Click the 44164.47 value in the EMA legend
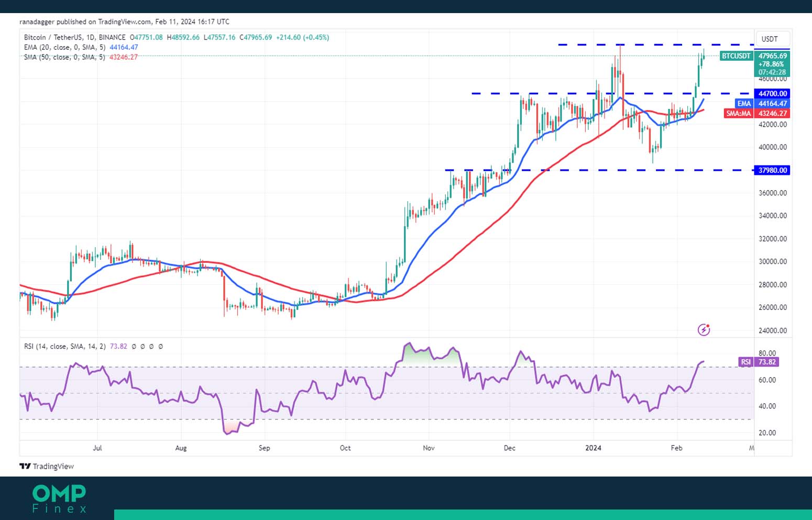812x520 pixels. tap(124, 47)
